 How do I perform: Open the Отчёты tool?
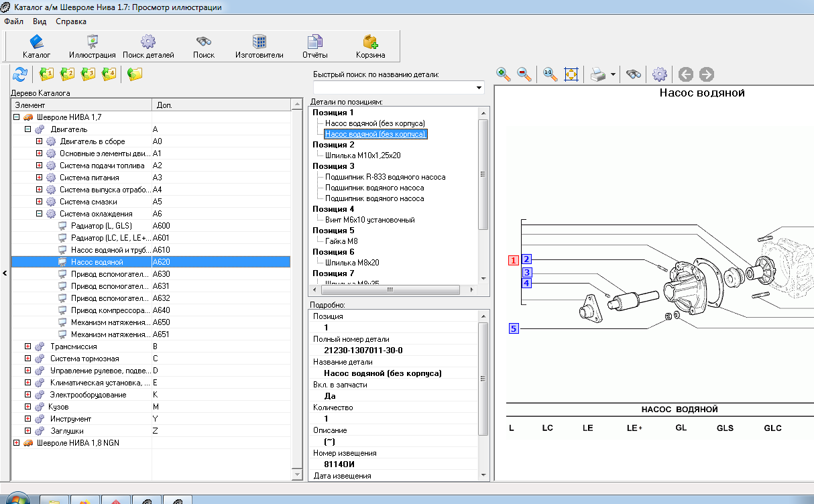(315, 46)
